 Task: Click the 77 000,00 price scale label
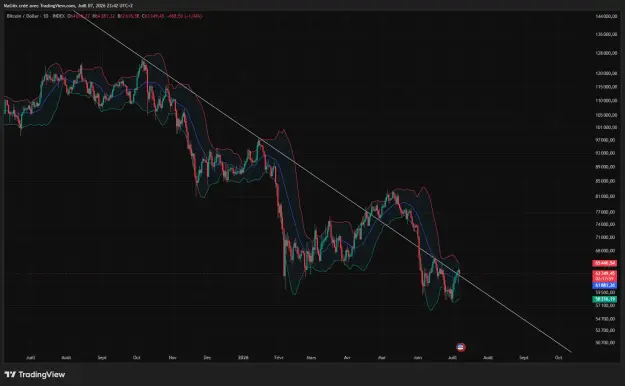tap(606, 212)
